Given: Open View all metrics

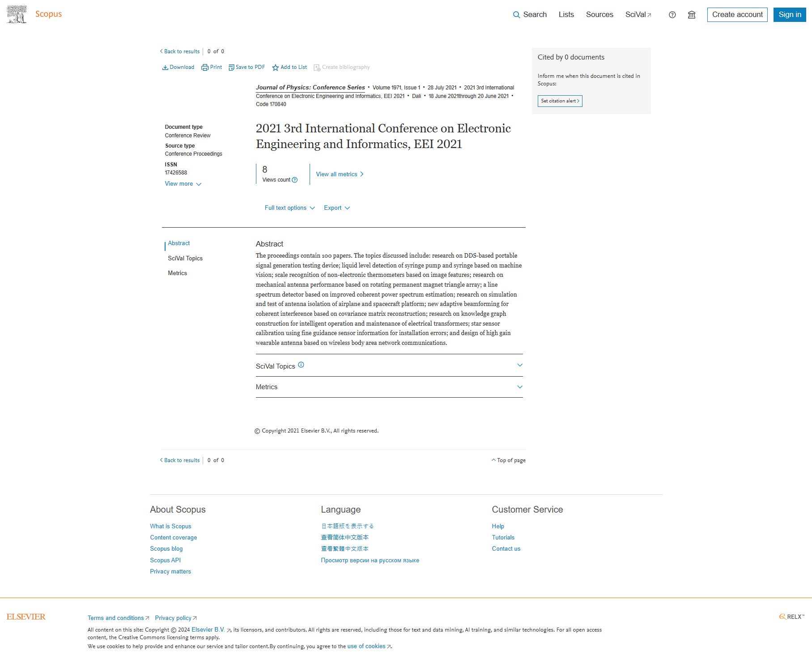Looking at the screenshot, I should [340, 174].
